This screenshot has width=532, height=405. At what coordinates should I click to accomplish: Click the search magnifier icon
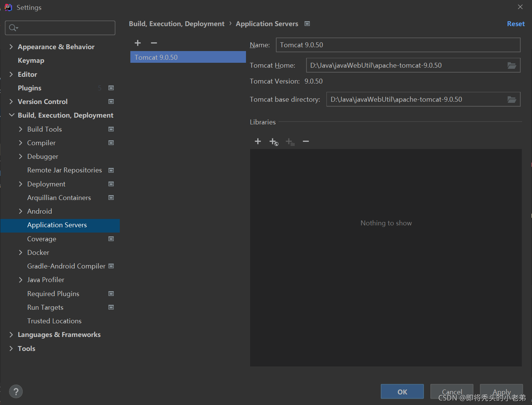pos(14,28)
